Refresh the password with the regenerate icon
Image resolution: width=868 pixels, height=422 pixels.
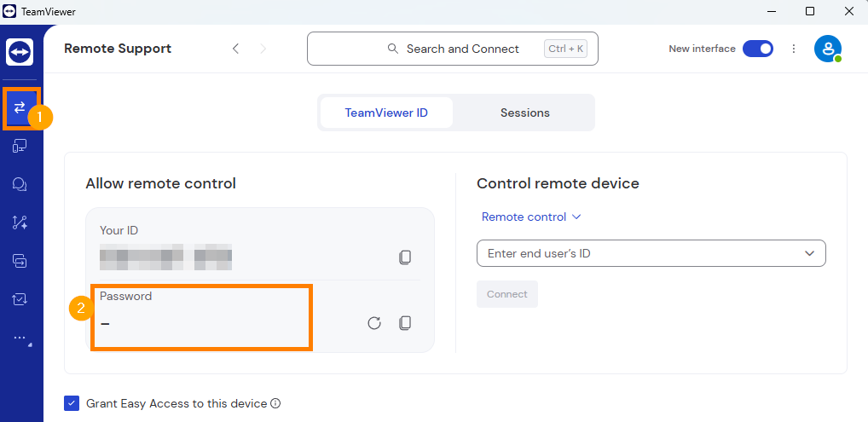(374, 323)
